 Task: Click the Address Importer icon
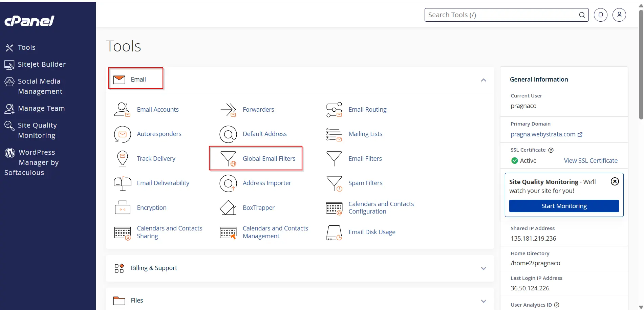point(228,183)
